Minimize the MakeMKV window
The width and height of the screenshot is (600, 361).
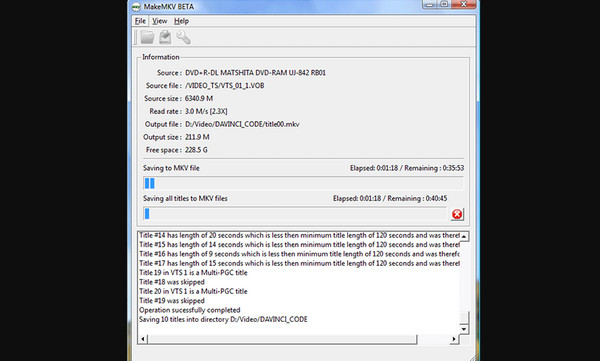(430, 4)
